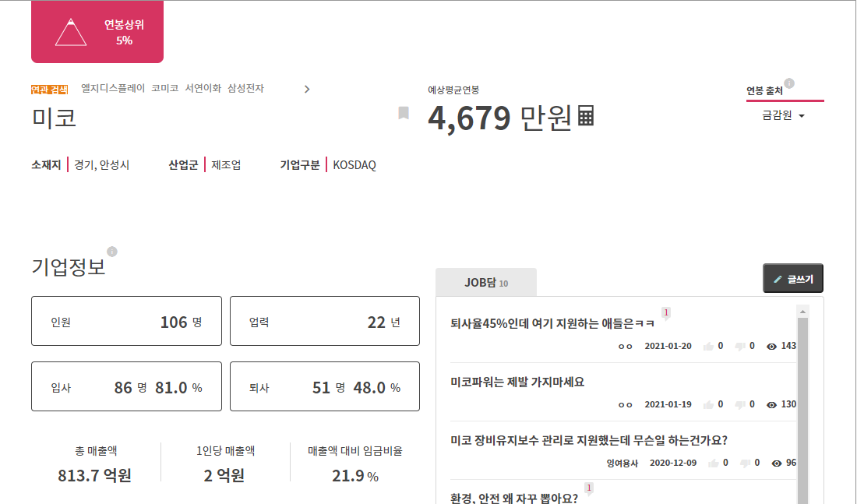Open related search 서연이화
Image resolution: width=857 pixels, height=504 pixels.
(203, 89)
